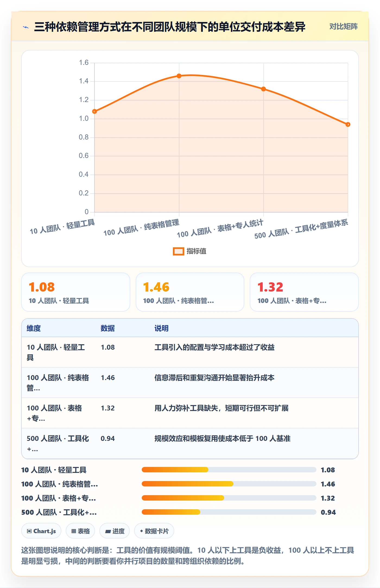380x588 pixels.
Task: Click the 数据 column header
Action: [107, 328]
